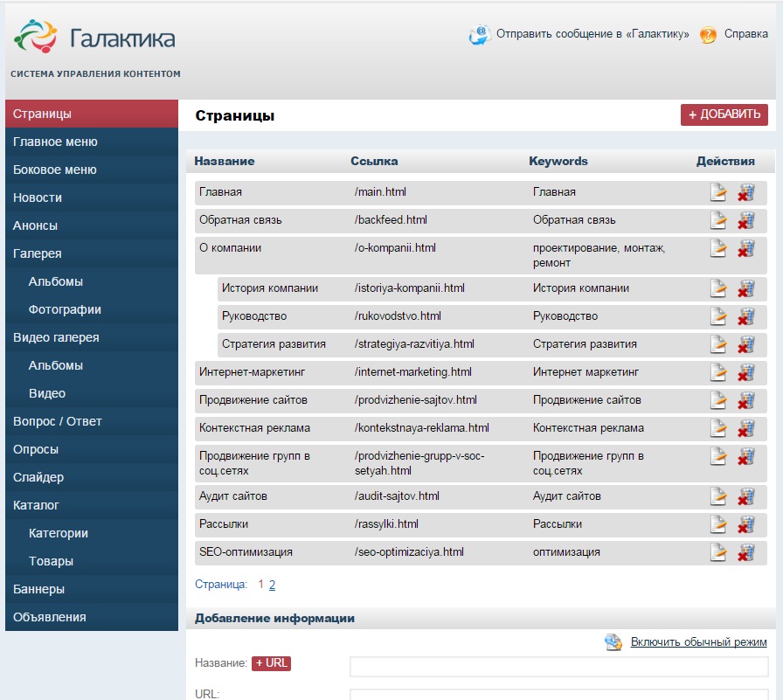Go to page 2 of the list
783x700 pixels.
pos(272,585)
